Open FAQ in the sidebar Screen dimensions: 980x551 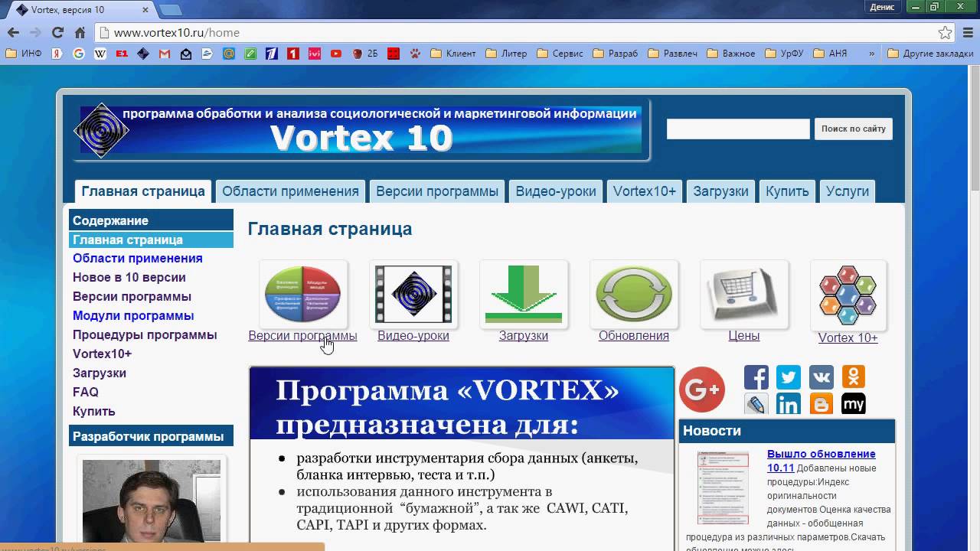[x=86, y=392]
